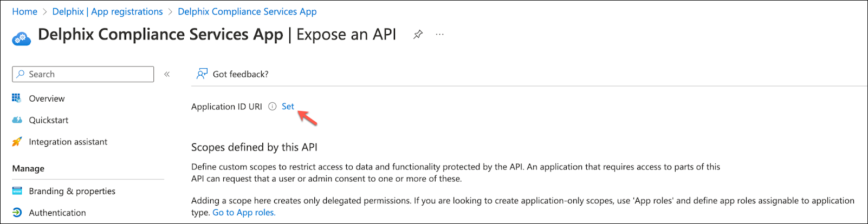Click the Overview grid icon

(x=17, y=98)
